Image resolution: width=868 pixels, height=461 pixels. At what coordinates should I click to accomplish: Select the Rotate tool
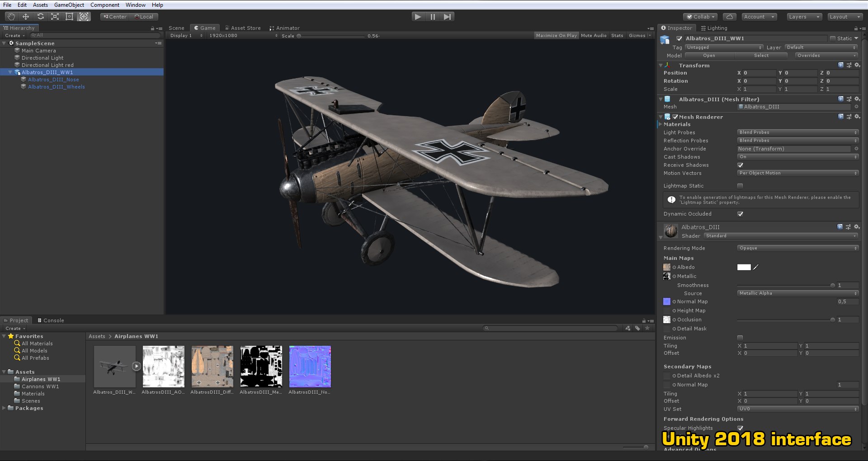pyautogui.click(x=40, y=17)
